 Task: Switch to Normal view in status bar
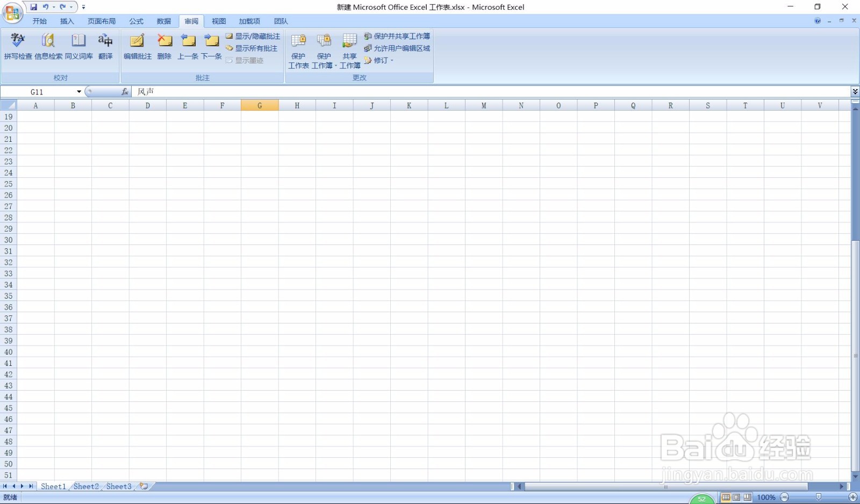[x=726, y=498]
